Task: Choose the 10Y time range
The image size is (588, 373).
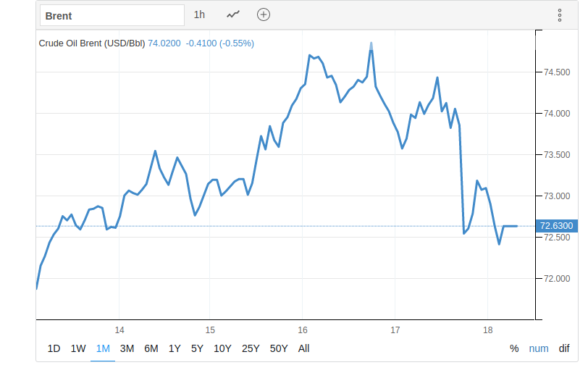Action: pos(222,348)
